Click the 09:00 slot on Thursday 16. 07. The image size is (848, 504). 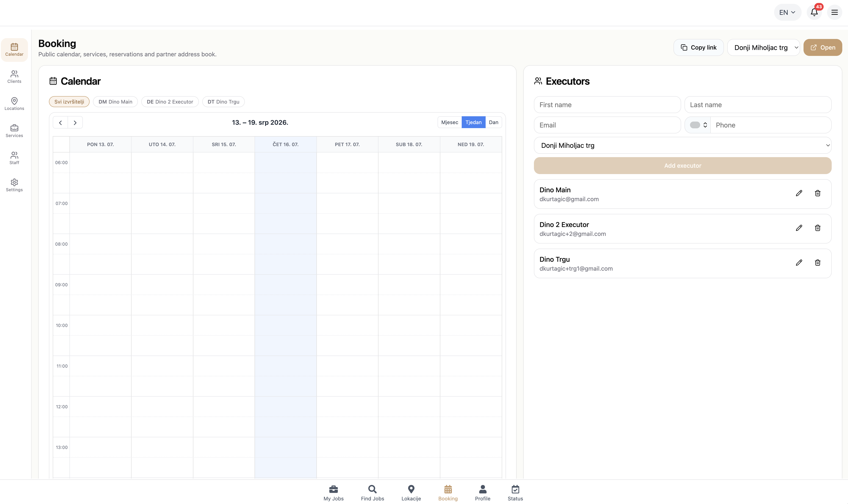286,285
